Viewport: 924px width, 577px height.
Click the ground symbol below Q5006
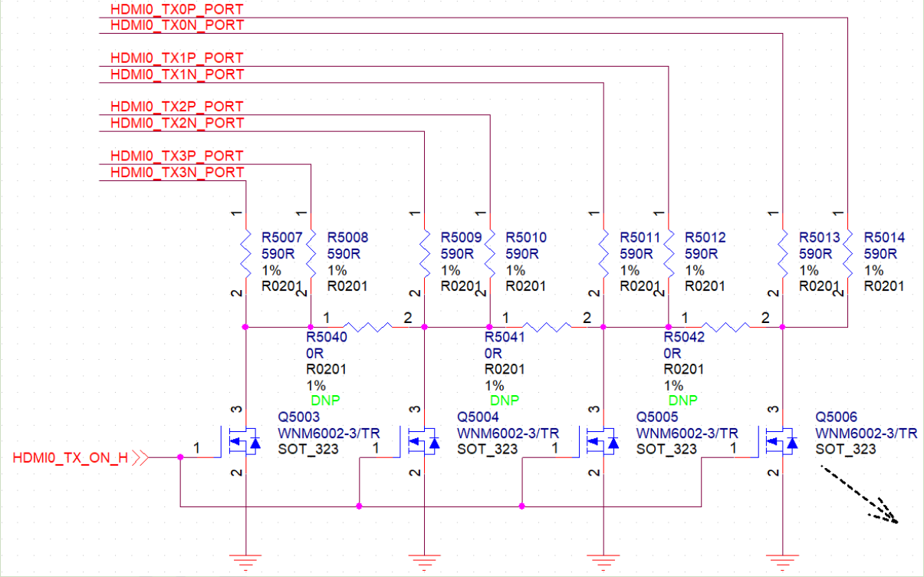click(x=782, y=562)
